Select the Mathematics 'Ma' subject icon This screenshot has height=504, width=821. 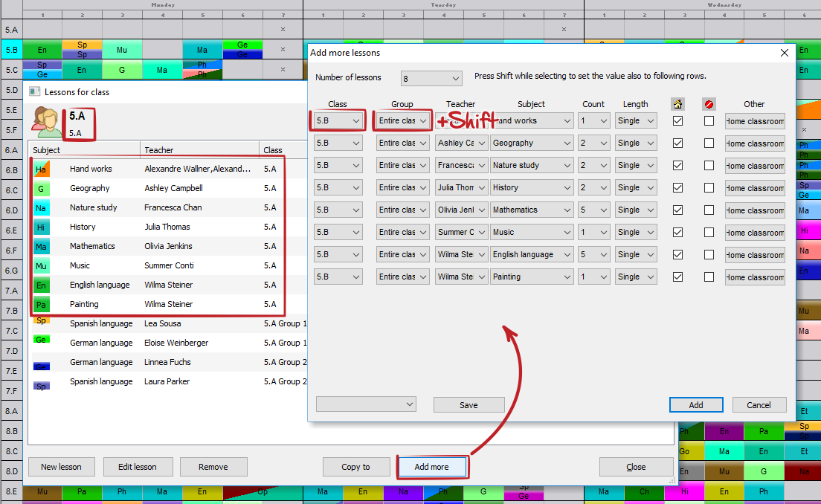click(42, 247)
